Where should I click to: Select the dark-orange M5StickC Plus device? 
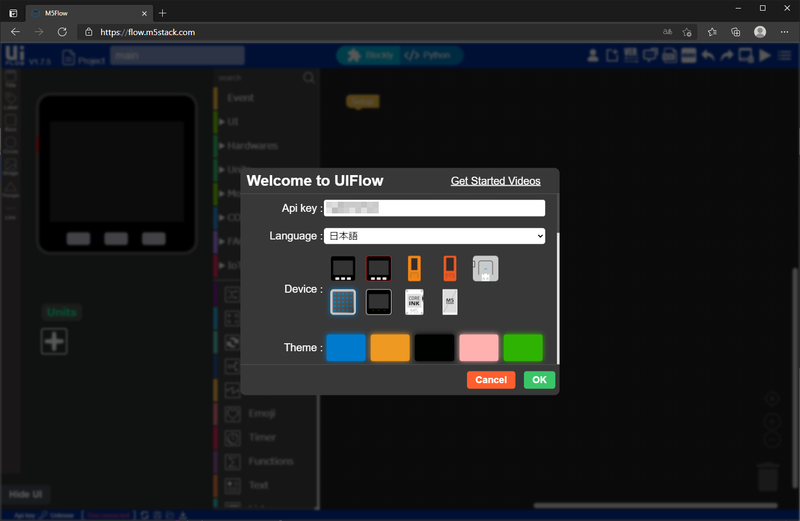(x=449, y=268)
